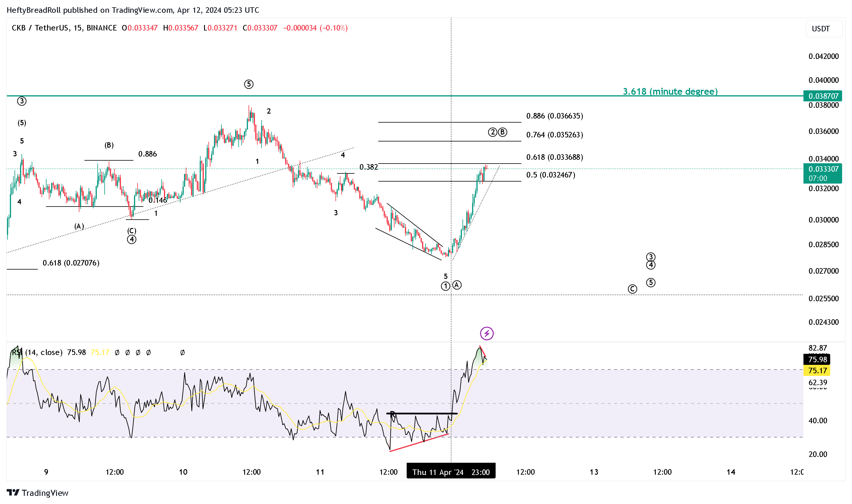Select the (B) wave label
852x504 pixels.
tap(109, 145)
